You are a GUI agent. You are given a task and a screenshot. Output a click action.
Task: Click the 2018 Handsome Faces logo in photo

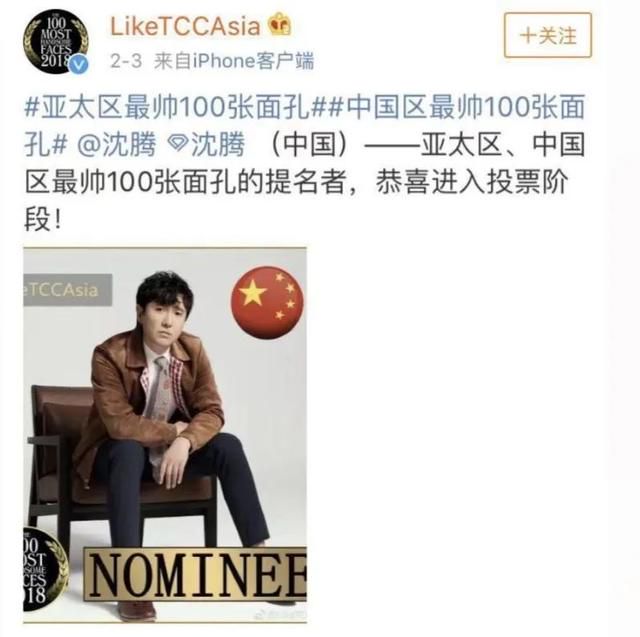(x=44, y=569)
